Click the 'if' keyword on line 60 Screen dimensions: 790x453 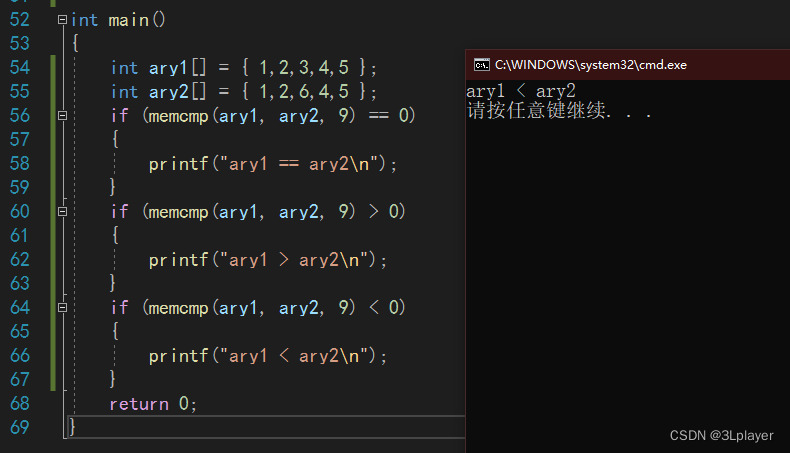(119, 212)
